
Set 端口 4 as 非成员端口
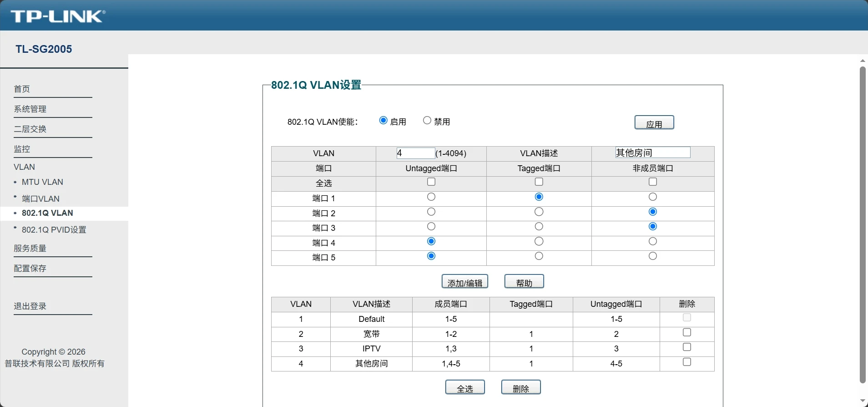tap(653, 241)
